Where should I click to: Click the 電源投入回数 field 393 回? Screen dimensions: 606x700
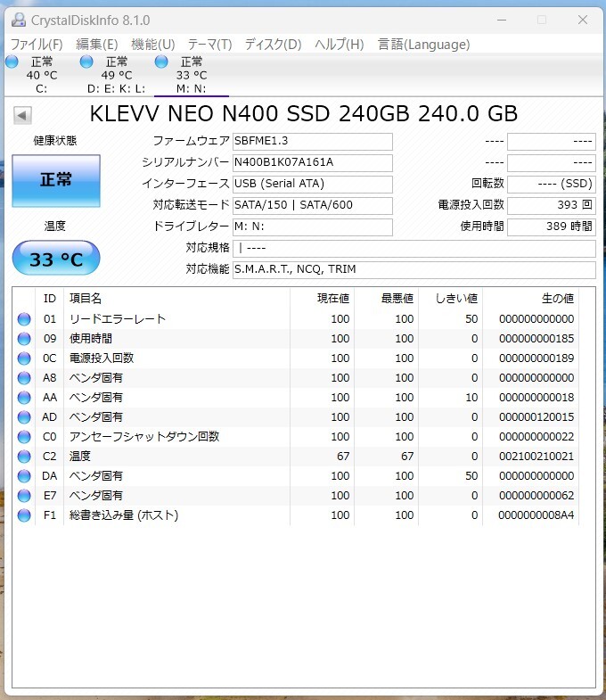[x=552, y=206]
